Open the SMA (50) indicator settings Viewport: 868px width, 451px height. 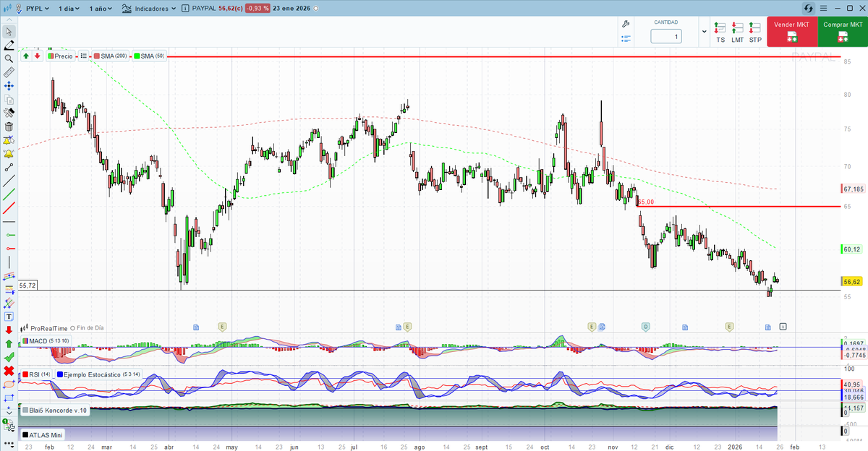click(x=150, y=56)
